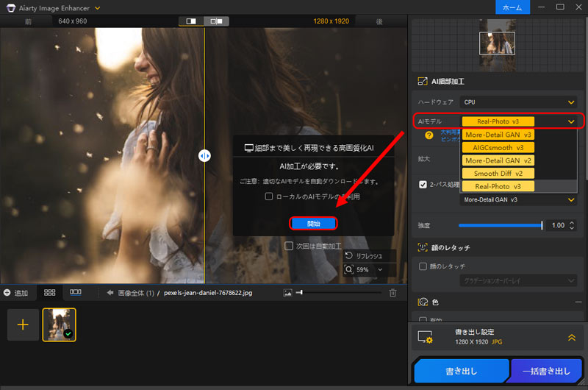Viewport: 588px width, 390px height.
Task: Click the 色 palette section icon
Action: (423, 302)
